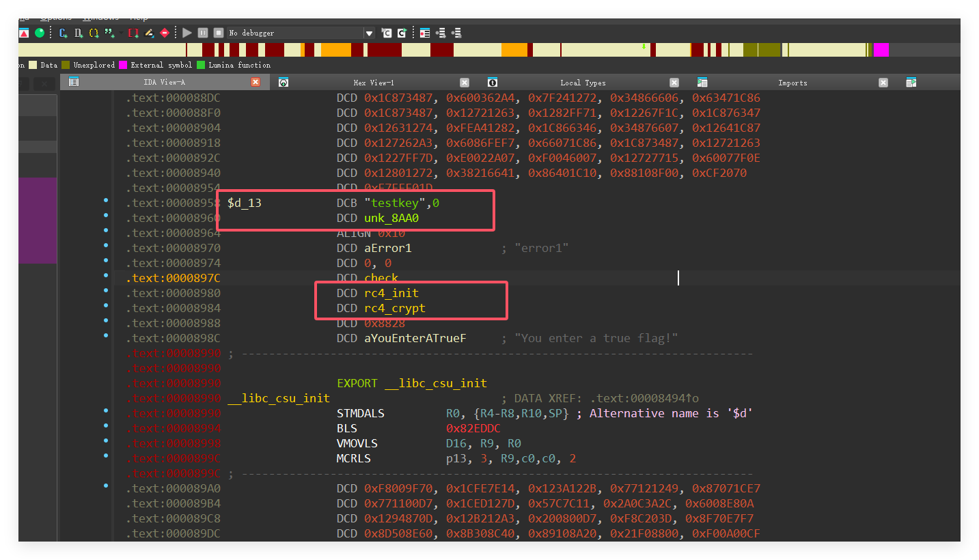979x560 pixels.
Task: Start process with the play button
Action: click(x=187, y=33)
